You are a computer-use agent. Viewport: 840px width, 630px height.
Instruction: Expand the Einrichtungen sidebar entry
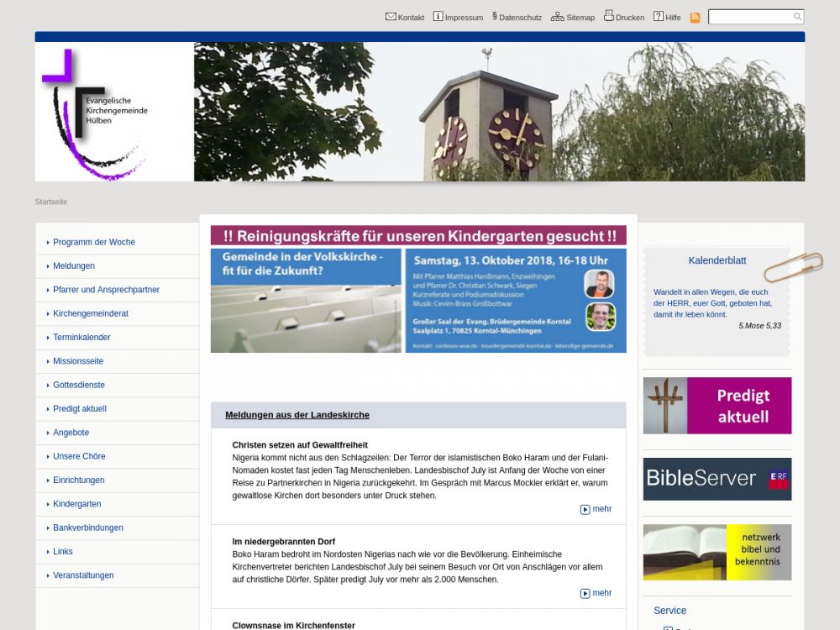[x=79, y=480]
